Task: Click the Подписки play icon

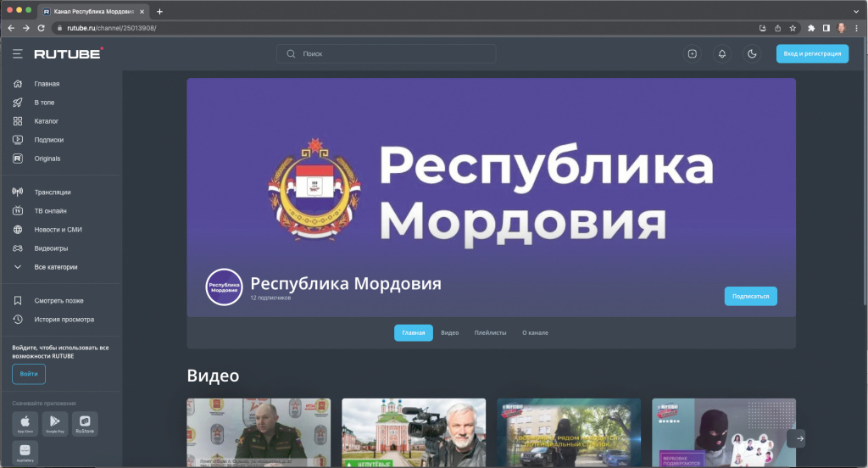Action: click(18, 140)
